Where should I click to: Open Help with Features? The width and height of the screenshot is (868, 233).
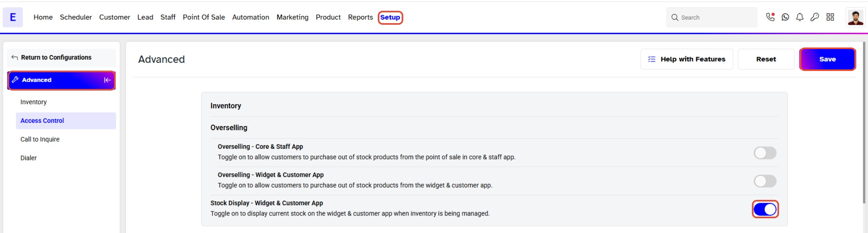click(x=687, y=59)
